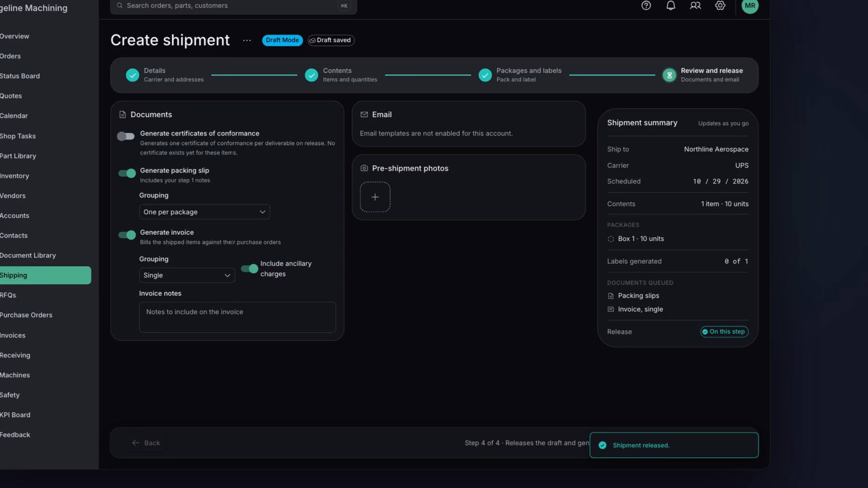Viewport: 868px width, 488px height.
Task: Click the Details step checkmark circle
Action: point(132,75)
